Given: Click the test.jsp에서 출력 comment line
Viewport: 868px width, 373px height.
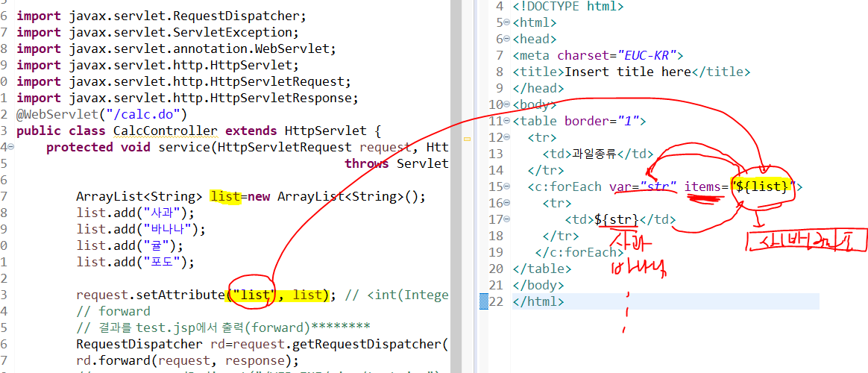Looking at the screenshot, I should tap(222, 328).
